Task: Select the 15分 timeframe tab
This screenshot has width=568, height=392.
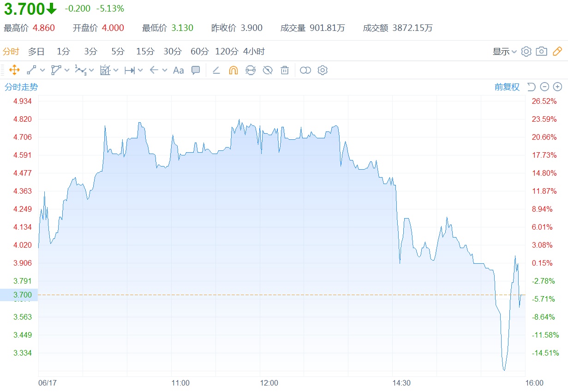Action: 145,51
